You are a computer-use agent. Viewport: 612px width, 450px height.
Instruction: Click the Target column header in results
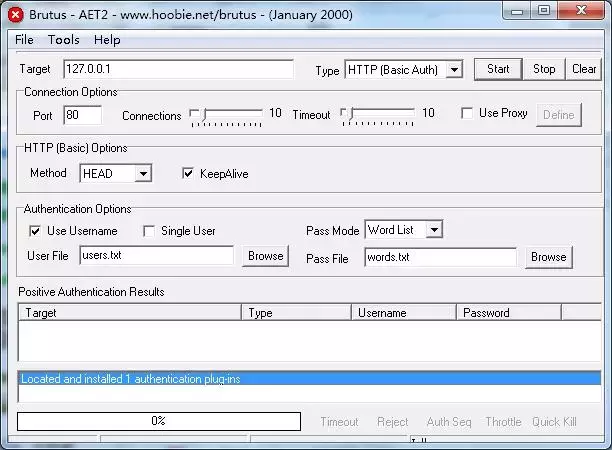click(130, 313)
